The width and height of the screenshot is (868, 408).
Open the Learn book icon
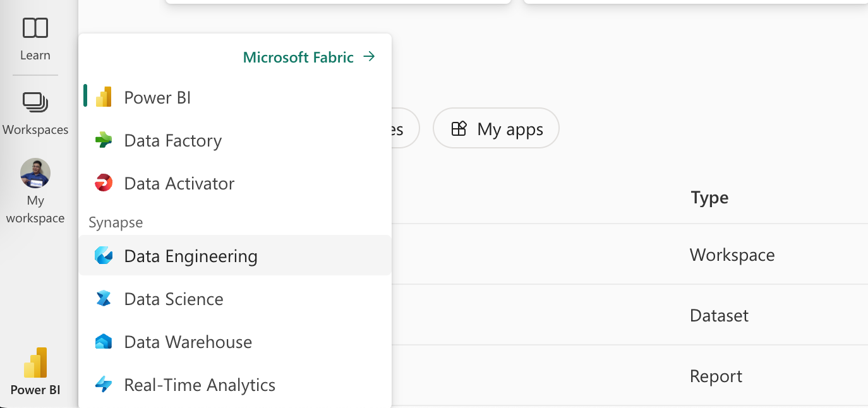pos(35,28)
